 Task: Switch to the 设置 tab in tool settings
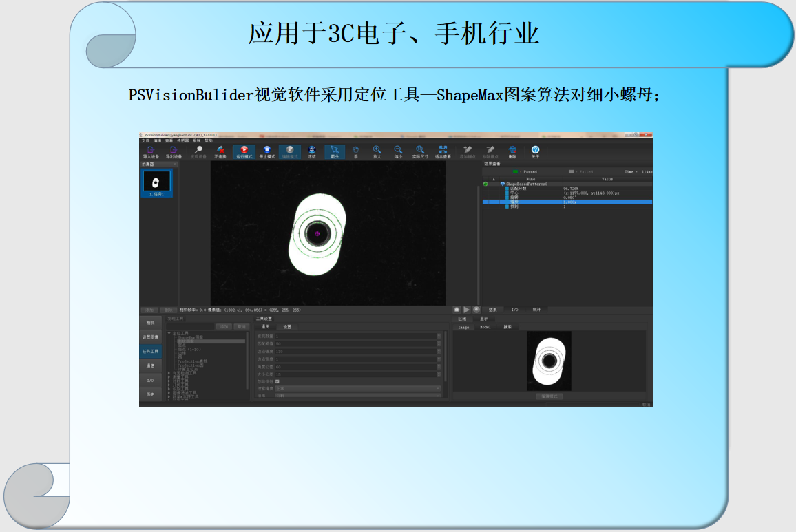(287, 326)
